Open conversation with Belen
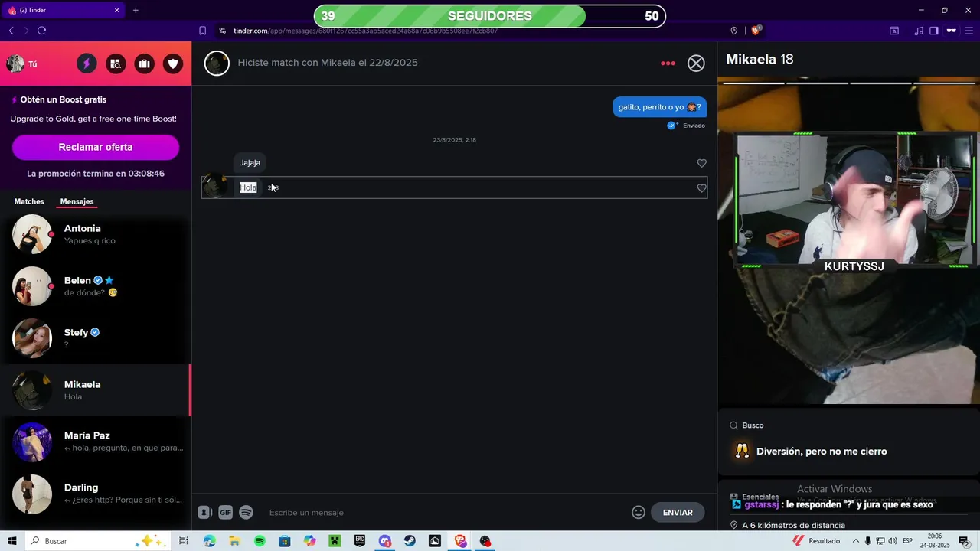Screen dimensions: 980x551 point(96,286)
